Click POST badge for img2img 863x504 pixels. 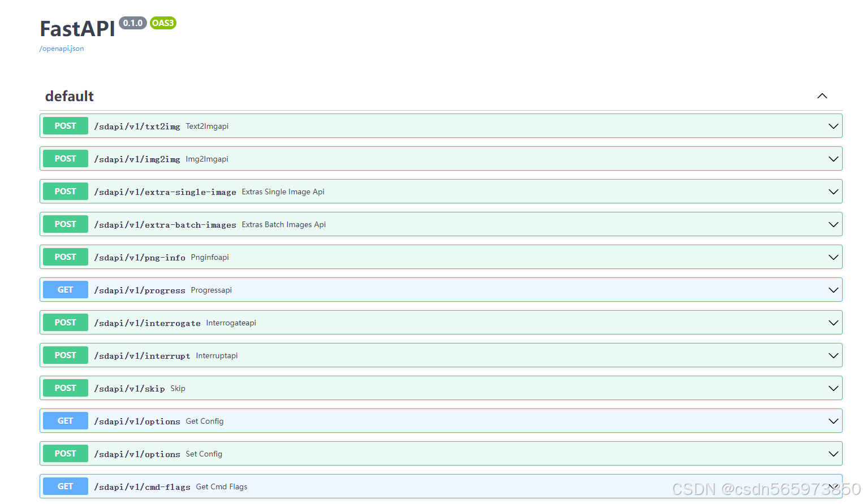66,159
